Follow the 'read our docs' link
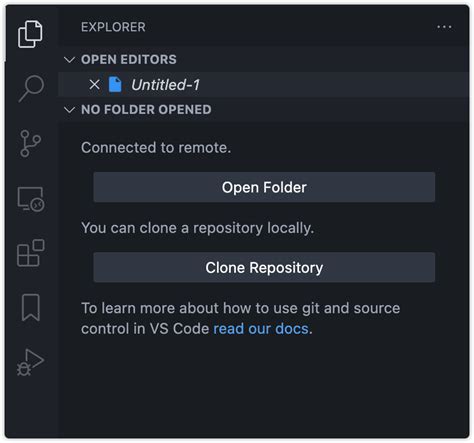 tap(261, 329)
